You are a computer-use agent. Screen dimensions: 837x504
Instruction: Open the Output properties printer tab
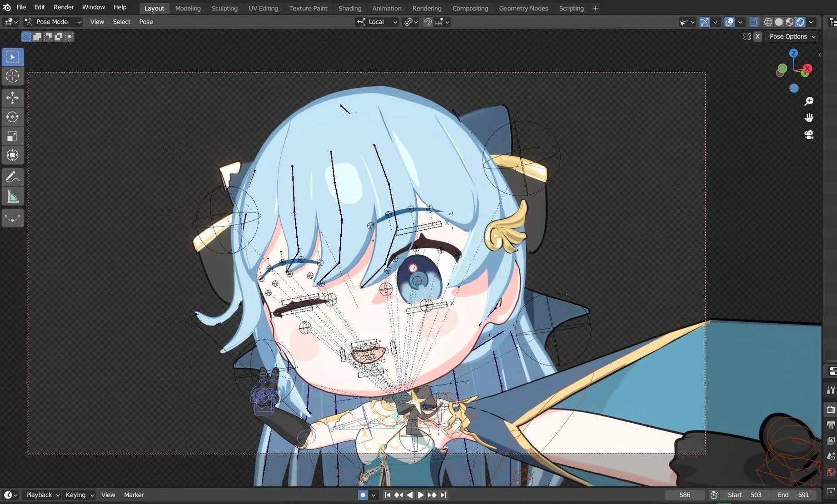831,425
